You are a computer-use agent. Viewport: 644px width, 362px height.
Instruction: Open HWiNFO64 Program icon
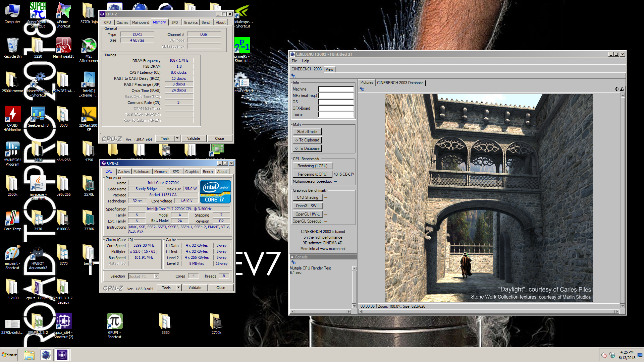12,154
